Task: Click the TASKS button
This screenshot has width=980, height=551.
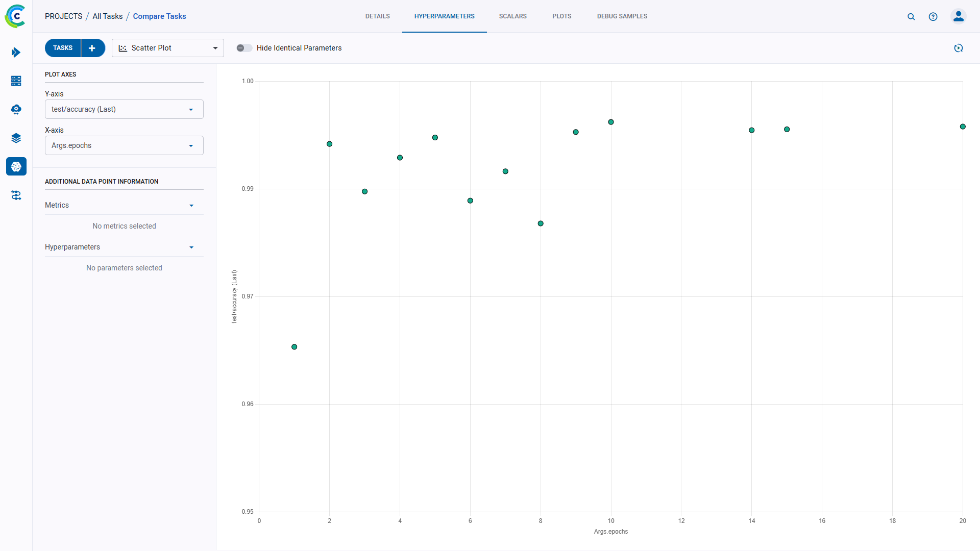Action: click(x=62, y=47)
